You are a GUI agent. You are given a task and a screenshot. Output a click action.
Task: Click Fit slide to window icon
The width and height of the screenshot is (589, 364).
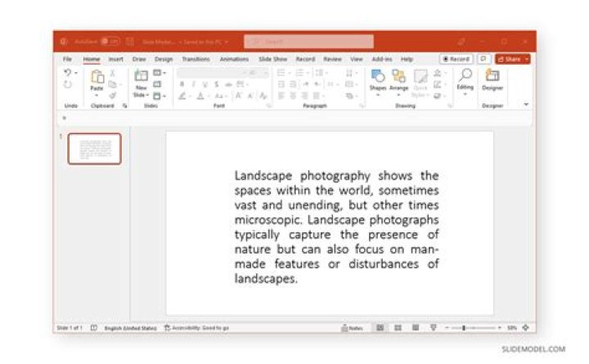525,328
